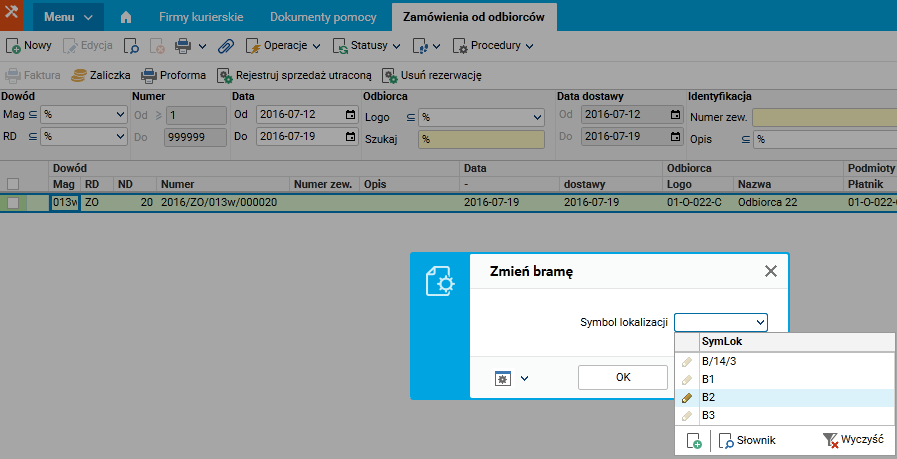Click the Faktura button
The width and height of the screenshot is (897, 459).
(x=33, y=76)
